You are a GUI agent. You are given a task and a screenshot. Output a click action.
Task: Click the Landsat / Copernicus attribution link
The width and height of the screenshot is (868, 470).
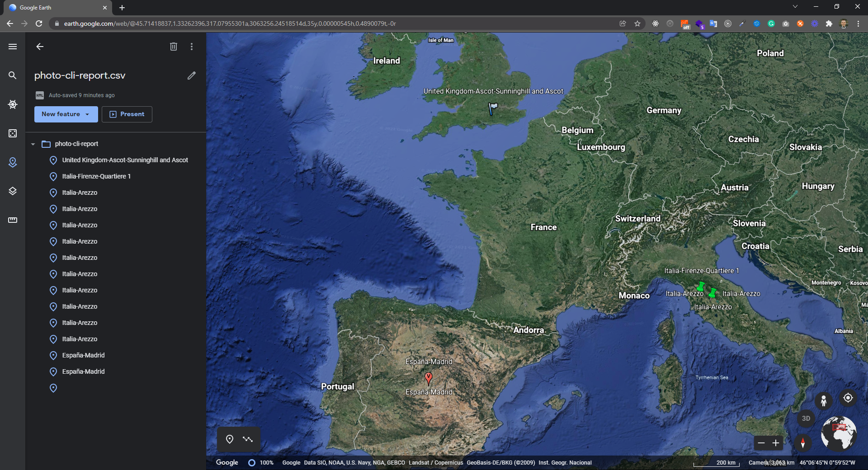(435, 462)
